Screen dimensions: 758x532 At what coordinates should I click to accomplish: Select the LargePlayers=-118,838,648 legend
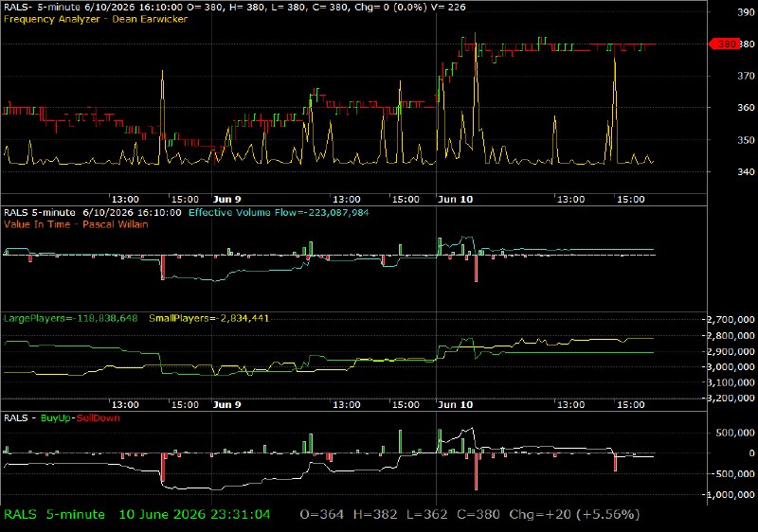coord(70,318)
